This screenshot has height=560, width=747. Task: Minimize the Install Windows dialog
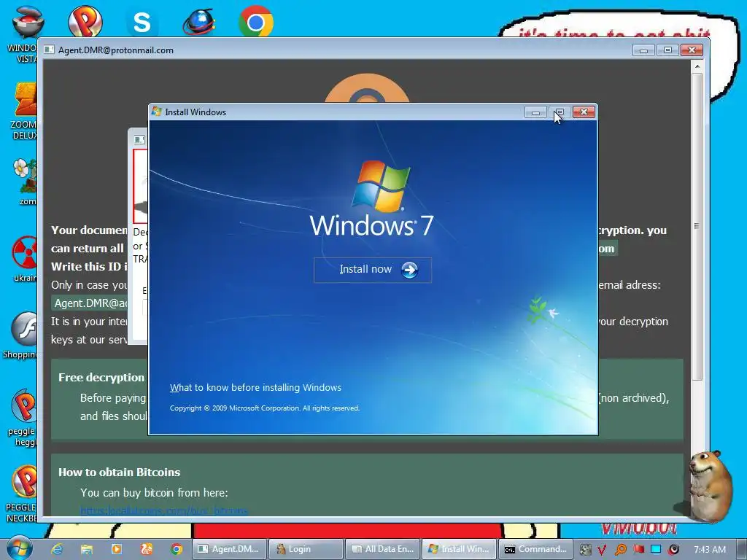pos(535,112)
